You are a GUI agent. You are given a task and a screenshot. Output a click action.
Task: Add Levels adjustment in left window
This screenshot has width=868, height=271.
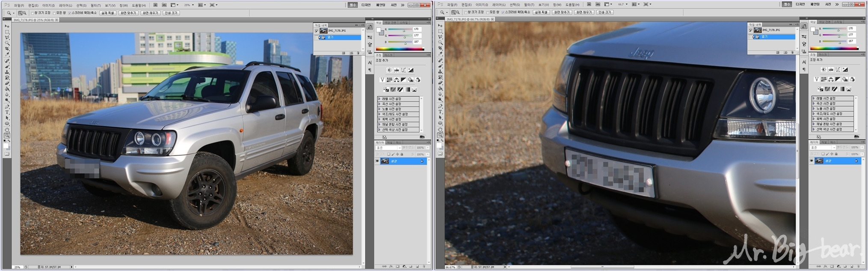coord(397,70)
